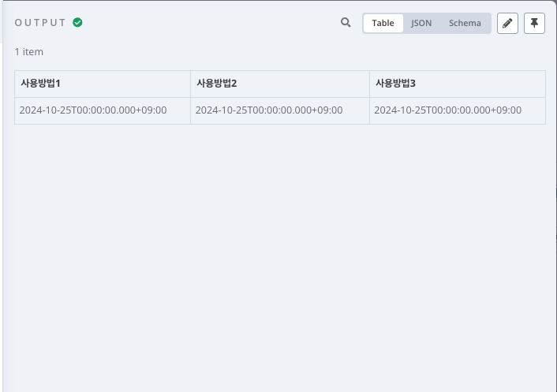This screenshot has height=392, width=557.
Task: Click the '1 item' count label
Action: point(28,52)
